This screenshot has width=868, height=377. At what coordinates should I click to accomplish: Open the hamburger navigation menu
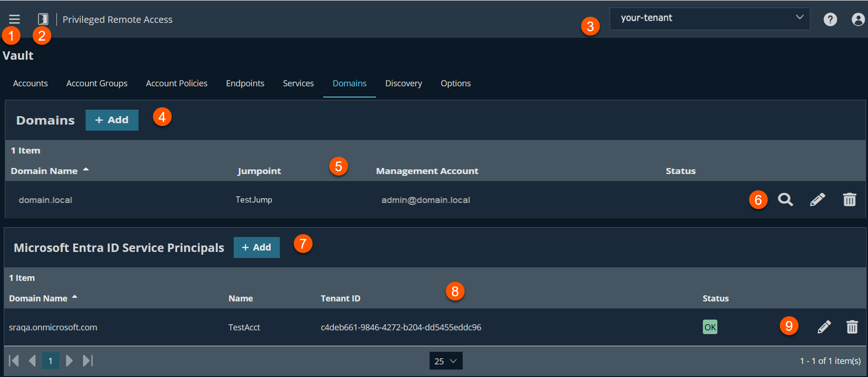click(14, 19)
